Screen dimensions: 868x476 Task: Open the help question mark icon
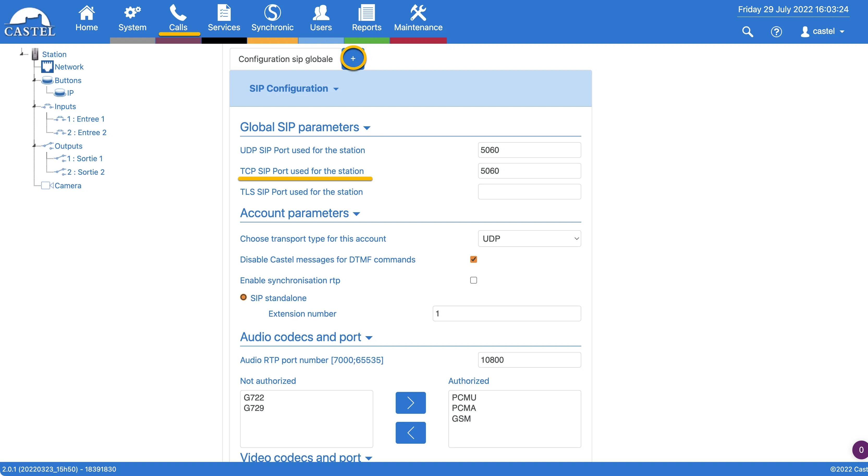[x=776, y=32]
